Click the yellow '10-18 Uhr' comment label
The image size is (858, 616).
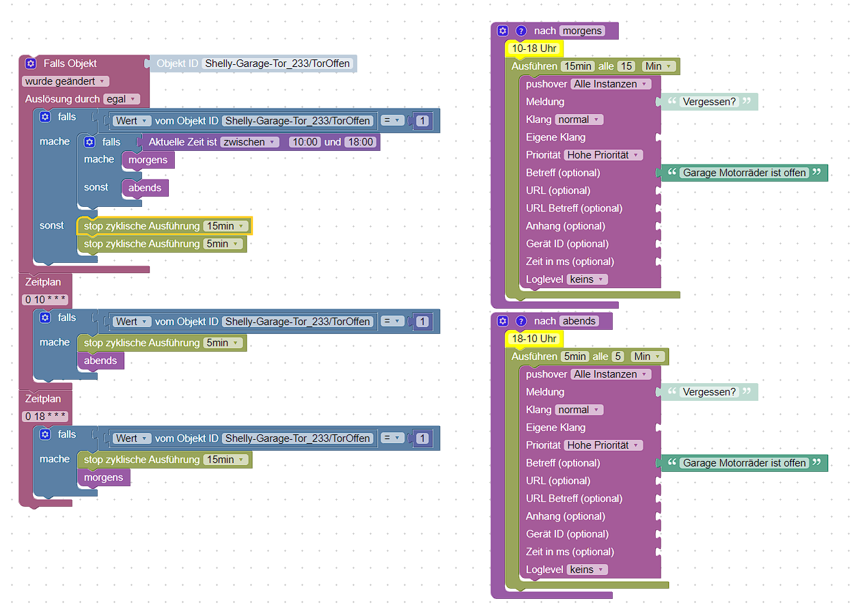534,48
